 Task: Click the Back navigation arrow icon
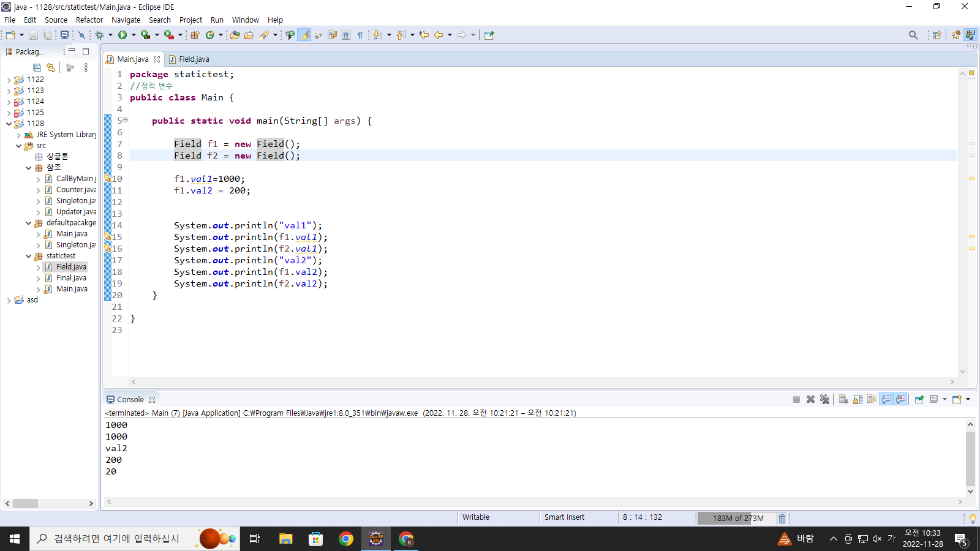pos(439,35)
